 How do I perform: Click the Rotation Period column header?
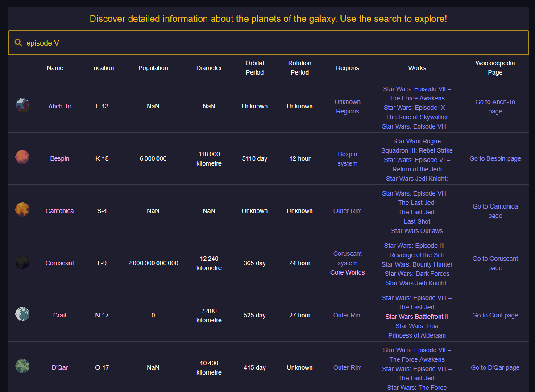click(x=299, y=67)
